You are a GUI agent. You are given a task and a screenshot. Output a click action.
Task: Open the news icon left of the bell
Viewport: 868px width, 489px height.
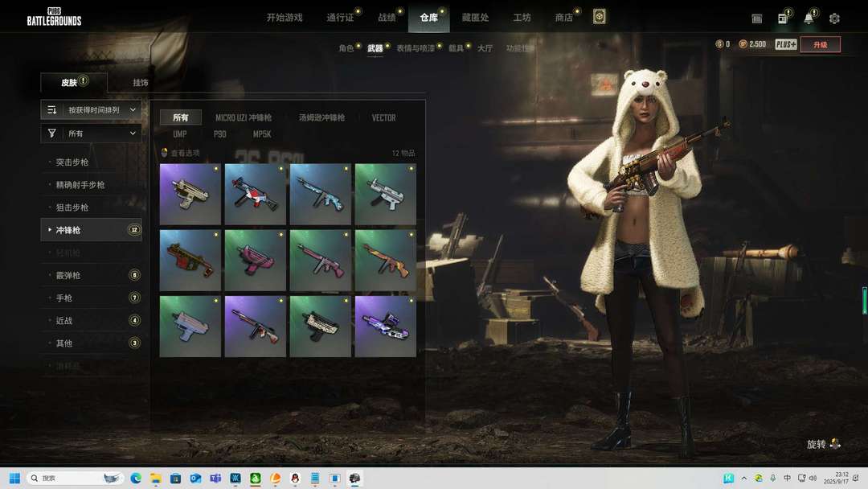point(783,18)
